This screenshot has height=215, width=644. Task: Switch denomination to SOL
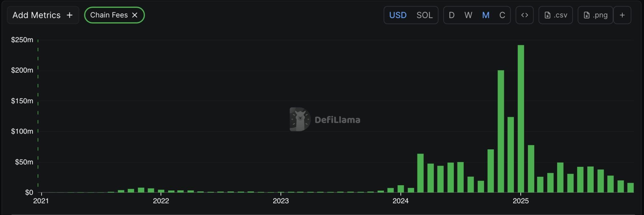(x=425, y=15)
